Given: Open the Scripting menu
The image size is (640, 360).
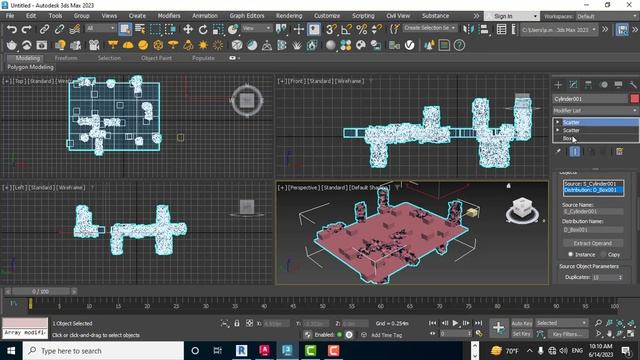Looking at the screenshot, I should pos(363,16).
